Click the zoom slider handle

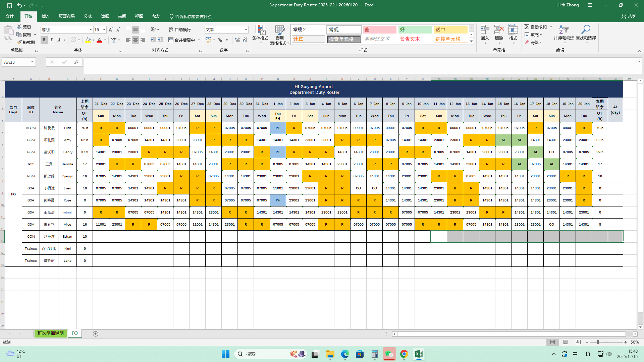click(x=598, y=342)
